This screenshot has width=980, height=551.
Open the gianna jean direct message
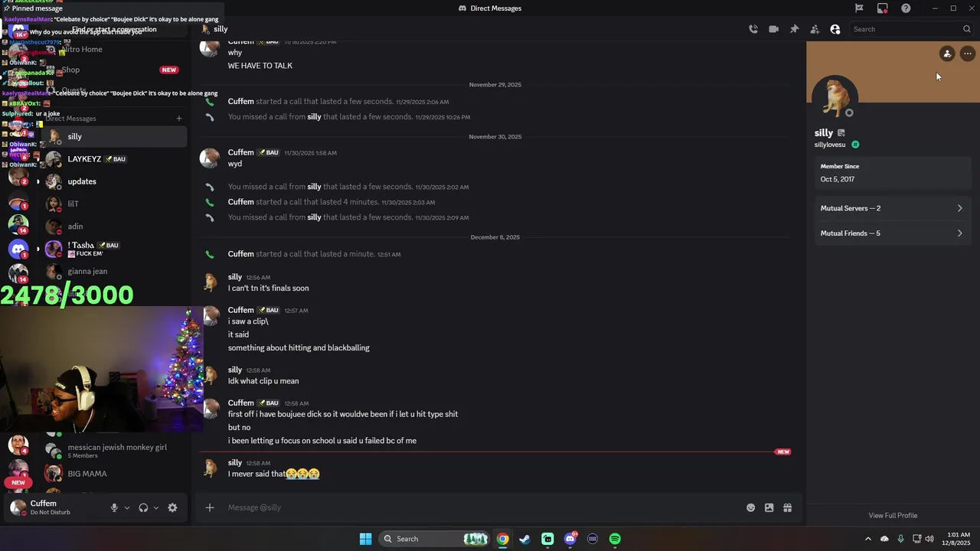tap(115, 271)
